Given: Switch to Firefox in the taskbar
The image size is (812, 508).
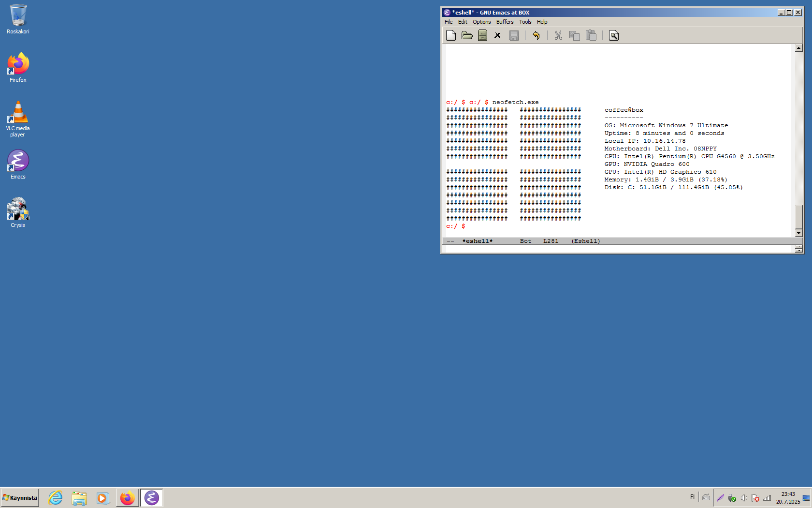Looking at the screenshot, I should pos(128,498).
